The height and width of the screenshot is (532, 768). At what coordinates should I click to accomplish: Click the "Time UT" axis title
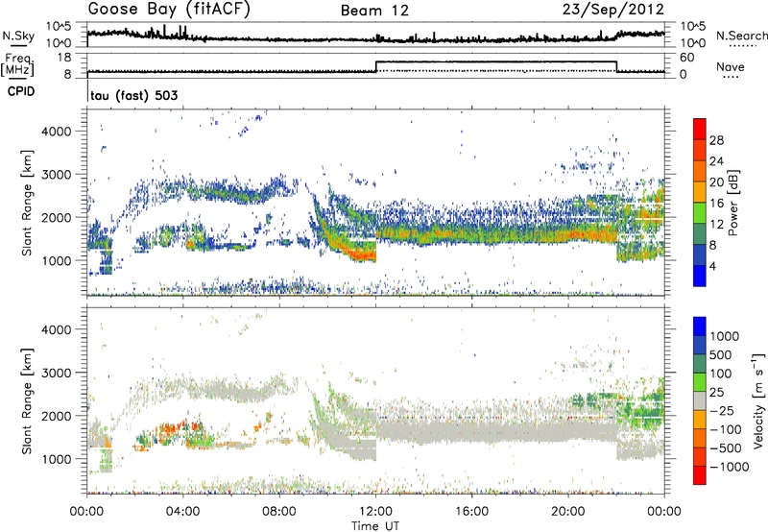[375, 526]
